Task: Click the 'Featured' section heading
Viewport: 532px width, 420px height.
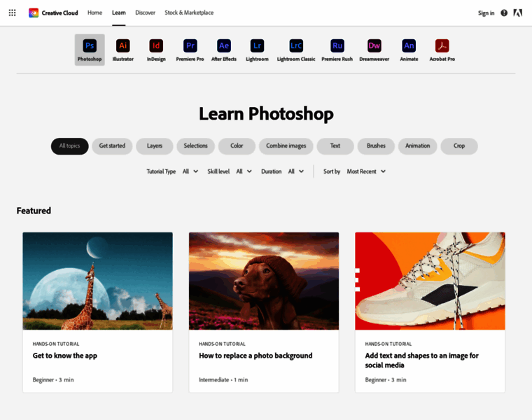Action: pyautogui.click(x=34, y=211)
